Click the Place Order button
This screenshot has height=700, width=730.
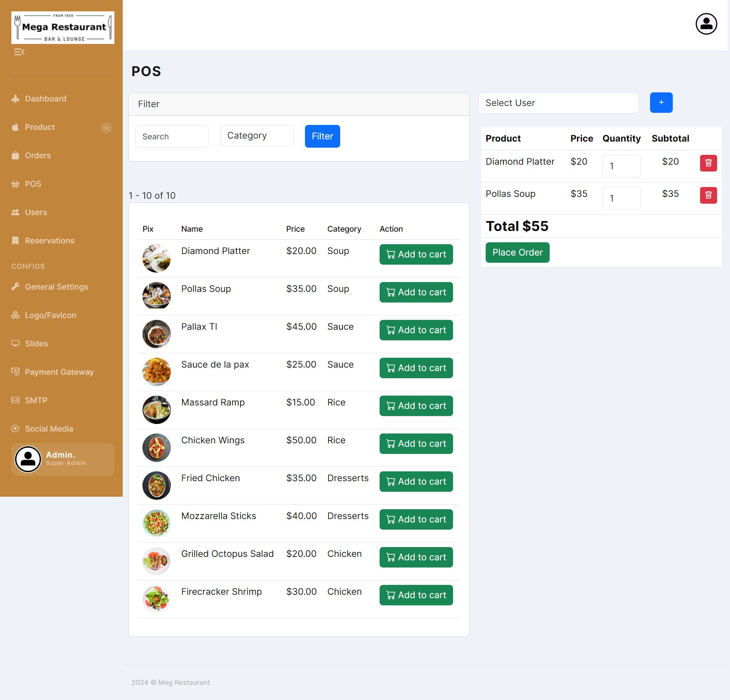pyautogui.click(x=517, y=253)
